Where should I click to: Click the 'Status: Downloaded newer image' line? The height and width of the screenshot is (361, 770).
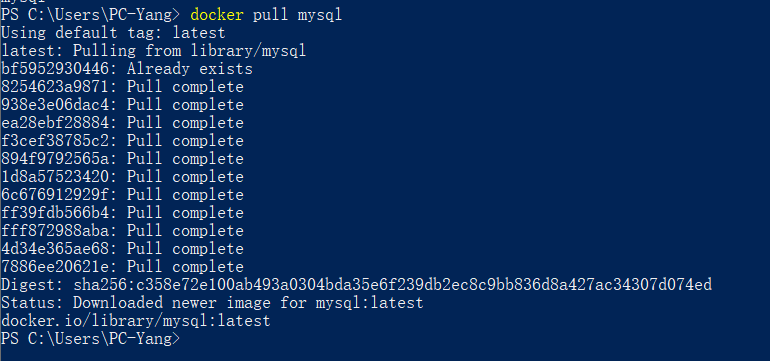(212, 303)
